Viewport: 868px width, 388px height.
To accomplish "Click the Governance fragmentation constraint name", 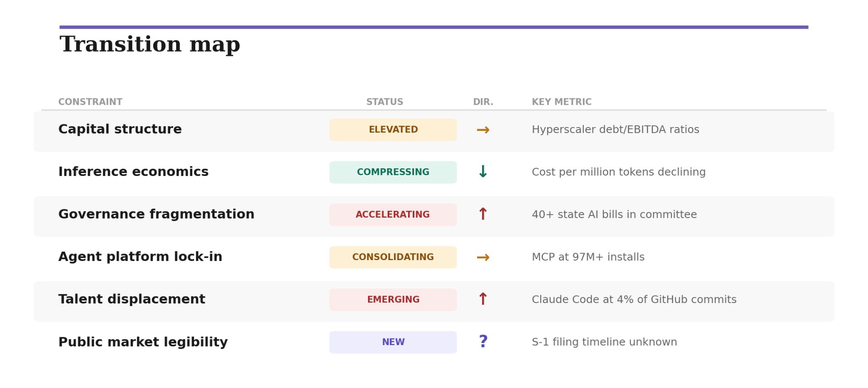I will point(156,214).
